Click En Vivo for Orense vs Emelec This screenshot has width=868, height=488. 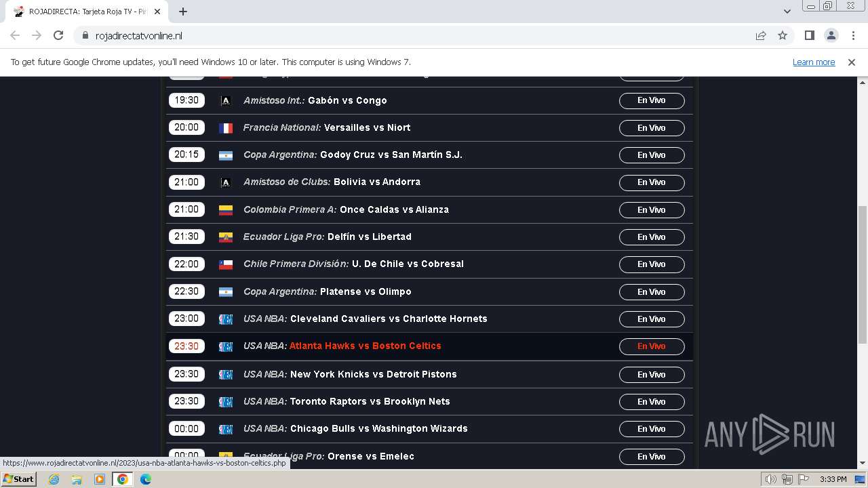pyautogui.click(x=652, y=457)
